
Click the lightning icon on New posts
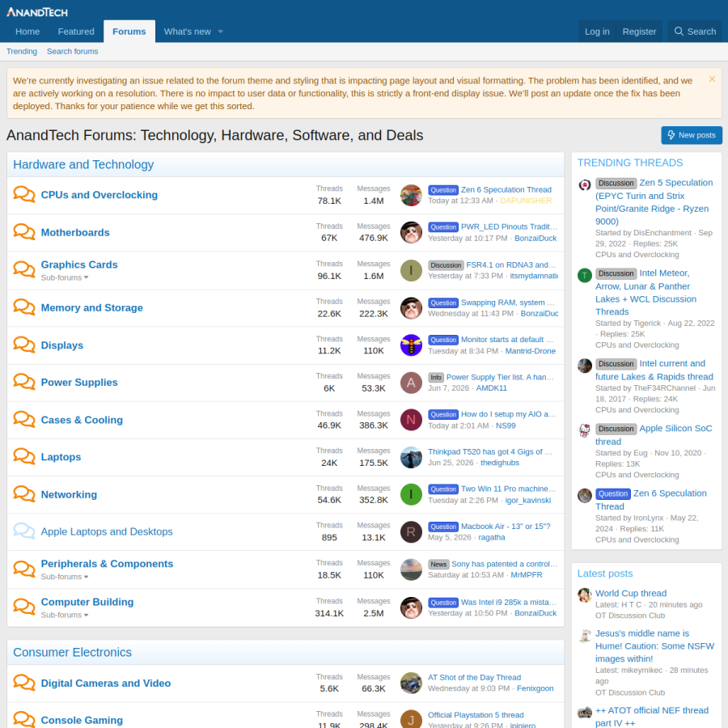[x=671, y=135]
